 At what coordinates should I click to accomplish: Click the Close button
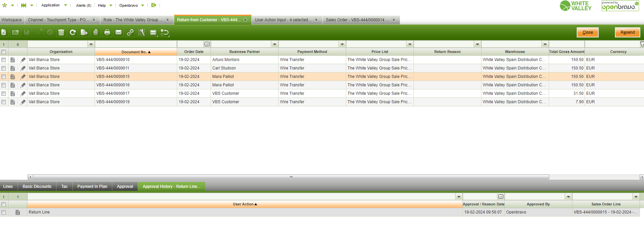588,32
